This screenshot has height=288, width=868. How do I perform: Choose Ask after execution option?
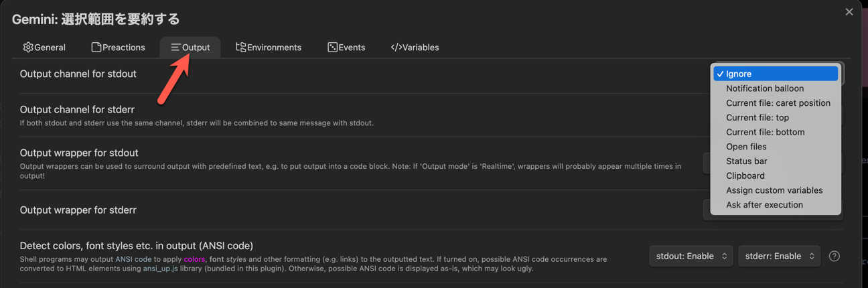[764, 205]
